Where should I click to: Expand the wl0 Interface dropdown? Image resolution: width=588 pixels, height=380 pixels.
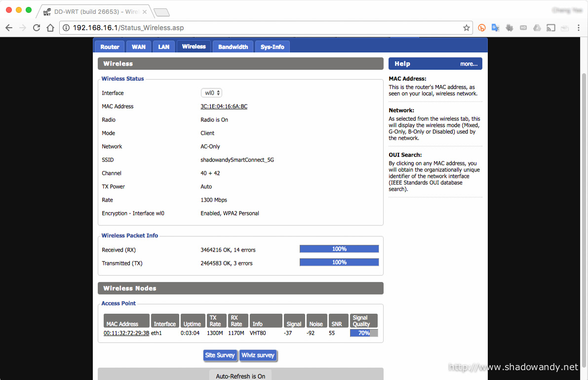(212, 93)
